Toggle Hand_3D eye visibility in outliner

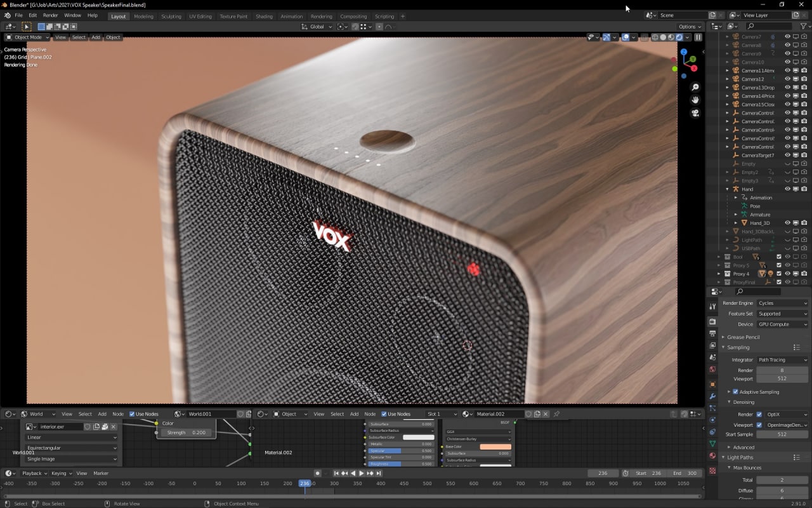pyautogui.click(x=787, y=223)
